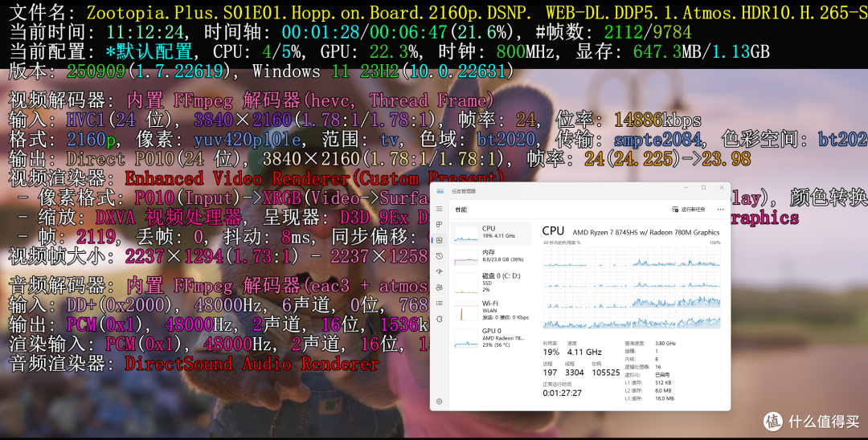Click the virtualization status 已启用
The width and height of the screenshot is (868, 440).
(661, 375)
